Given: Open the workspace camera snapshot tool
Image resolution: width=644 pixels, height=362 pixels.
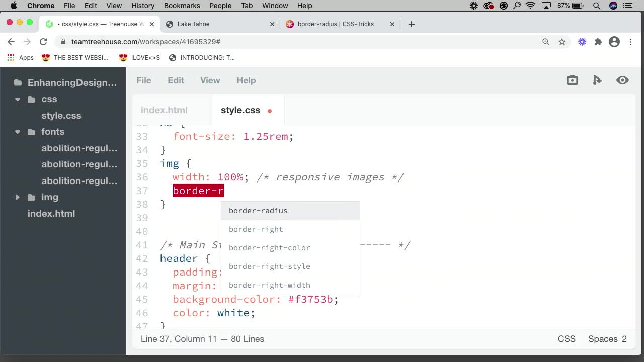Looking at the screenshot, I should coord(572,80).
